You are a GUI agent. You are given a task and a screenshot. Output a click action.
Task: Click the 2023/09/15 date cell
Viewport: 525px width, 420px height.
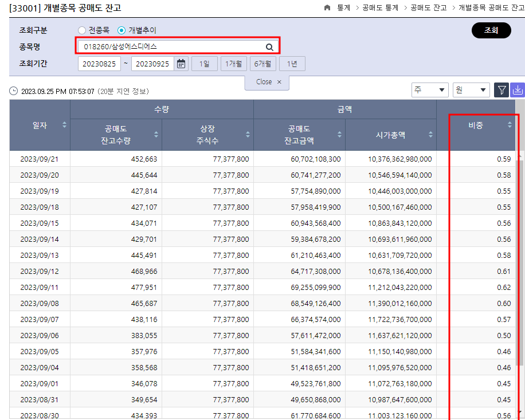40,223
